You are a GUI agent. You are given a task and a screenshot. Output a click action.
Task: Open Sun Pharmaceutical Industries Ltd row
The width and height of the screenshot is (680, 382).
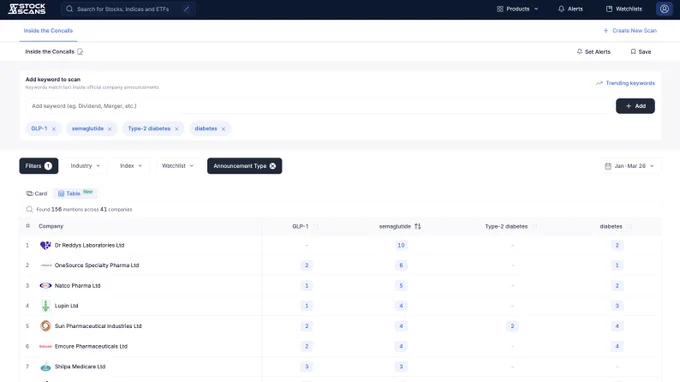pos(340,326)
